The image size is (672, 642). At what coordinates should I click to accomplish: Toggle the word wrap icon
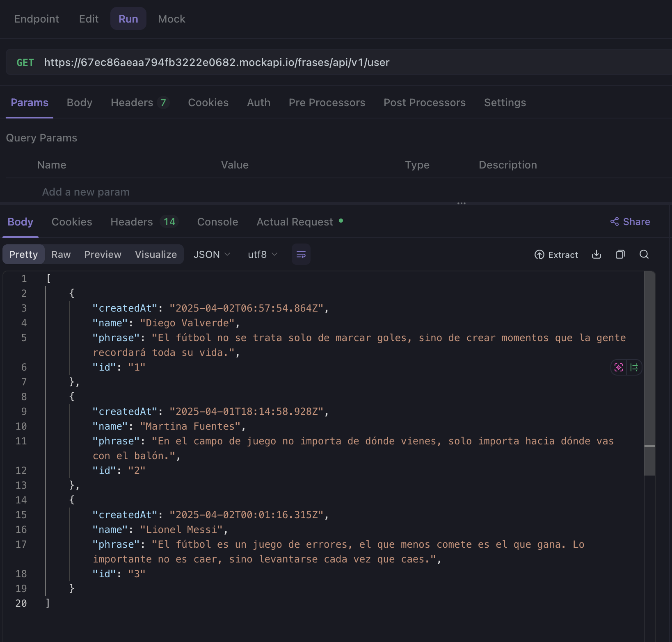tap(301, 255)
